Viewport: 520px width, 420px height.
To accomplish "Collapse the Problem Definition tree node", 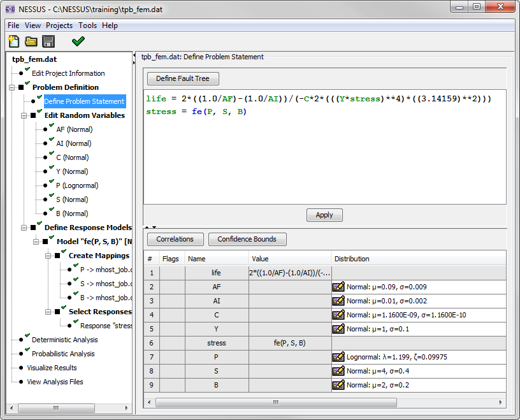I will coord(12,87).
